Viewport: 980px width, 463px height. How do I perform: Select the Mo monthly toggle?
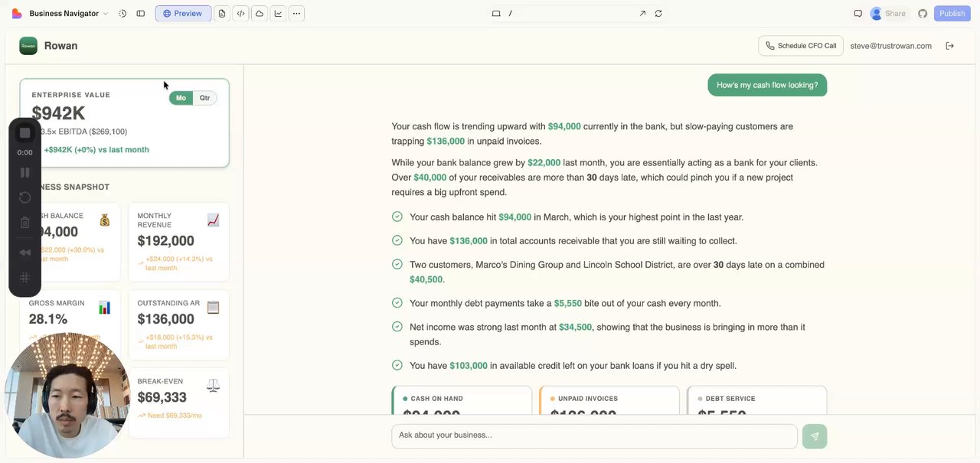pos(181,98)
